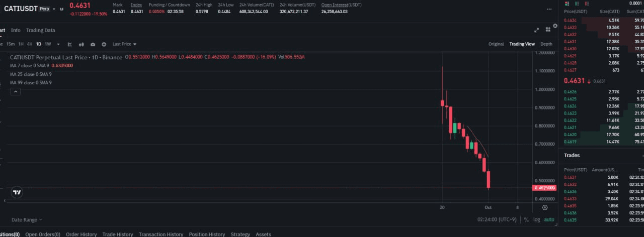Select the 4H interval
This screenshot has width=644, height=237.
pyautogui.click(x=30, y=44)
